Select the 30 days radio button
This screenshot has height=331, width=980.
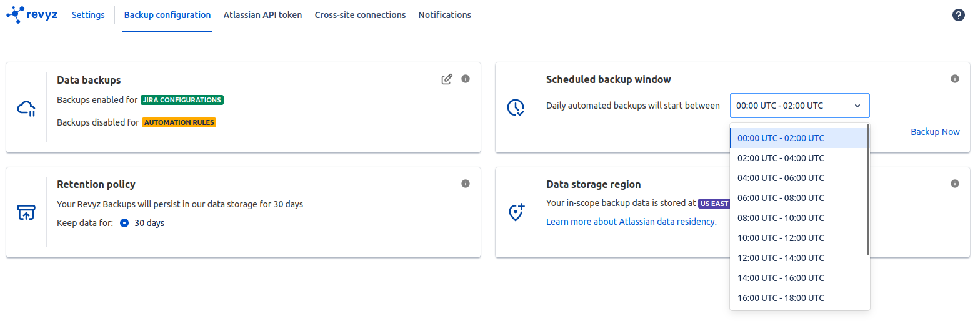click(x=124, y=223)
